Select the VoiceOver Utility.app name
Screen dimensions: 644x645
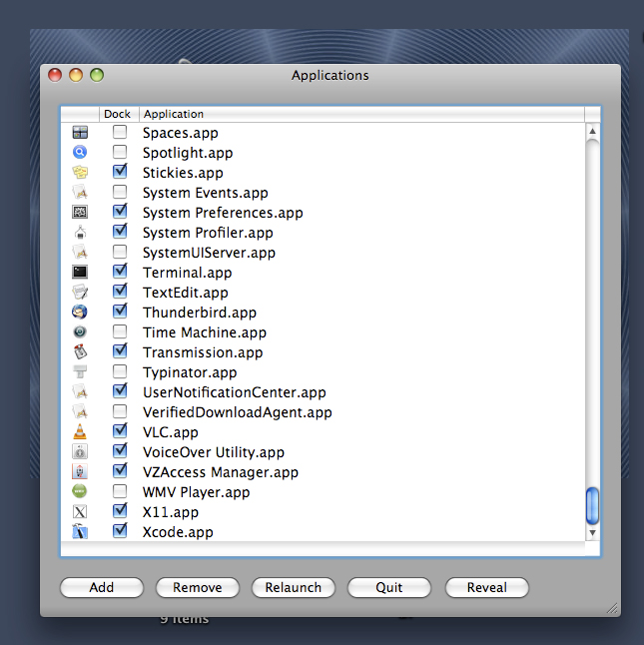[x=214, y=452]
